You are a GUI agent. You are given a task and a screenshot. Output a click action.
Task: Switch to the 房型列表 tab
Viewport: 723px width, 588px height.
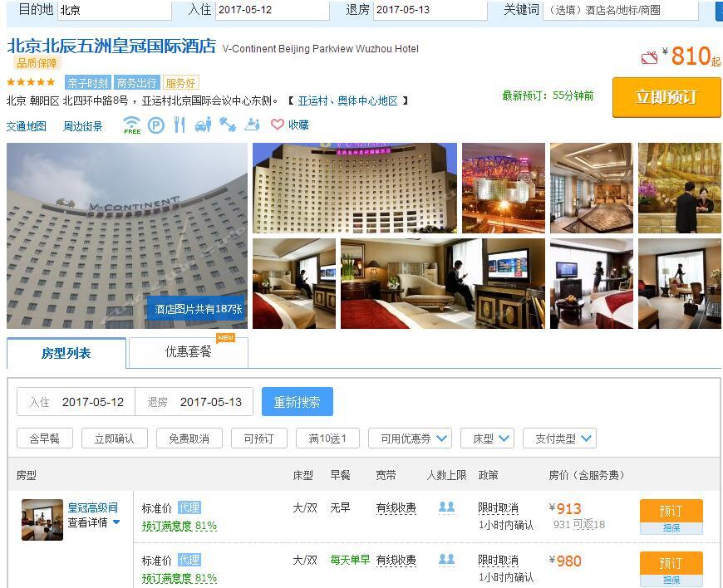(x=66, y=353)
